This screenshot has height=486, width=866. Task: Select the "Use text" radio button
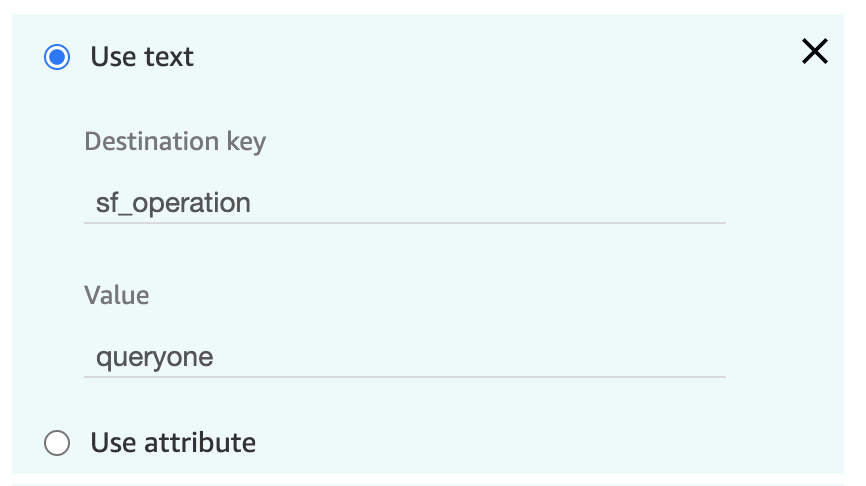(57, 57)
